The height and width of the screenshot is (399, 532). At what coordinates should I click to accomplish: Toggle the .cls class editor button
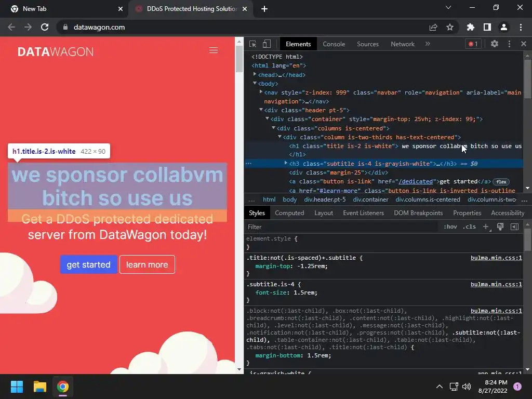click(469, 227)
